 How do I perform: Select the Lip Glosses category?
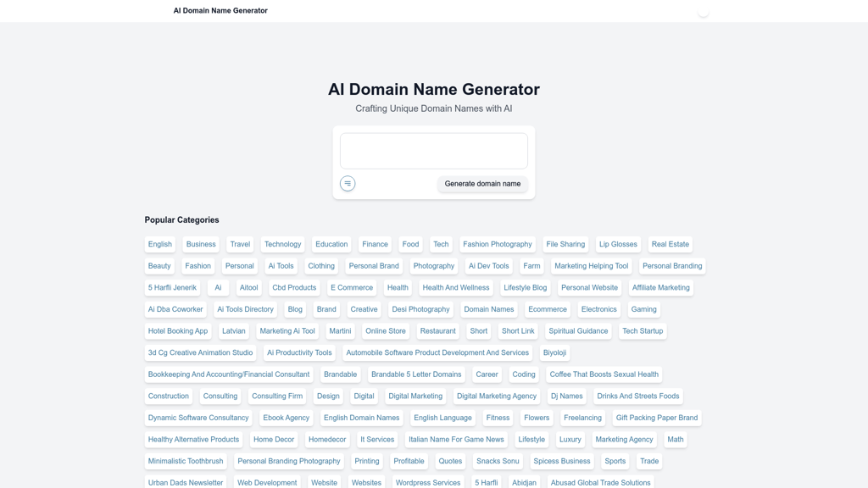(618, 244)
